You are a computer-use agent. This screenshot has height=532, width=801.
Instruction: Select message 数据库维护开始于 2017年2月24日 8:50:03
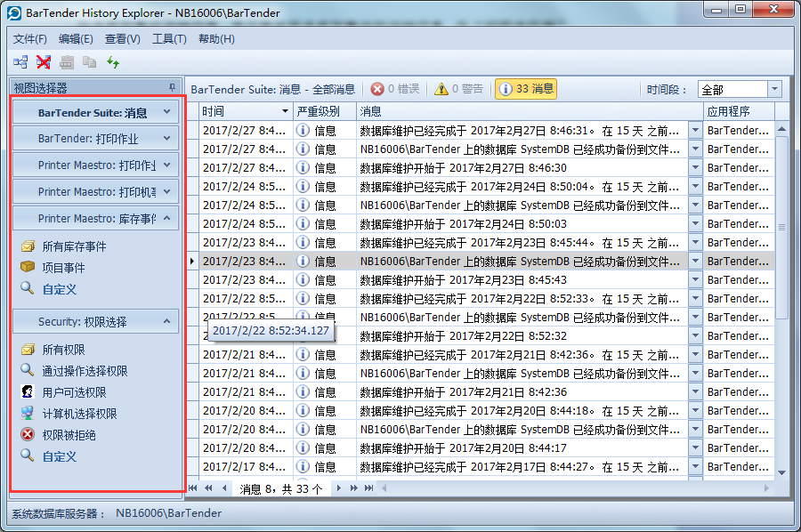pos(464,223)
